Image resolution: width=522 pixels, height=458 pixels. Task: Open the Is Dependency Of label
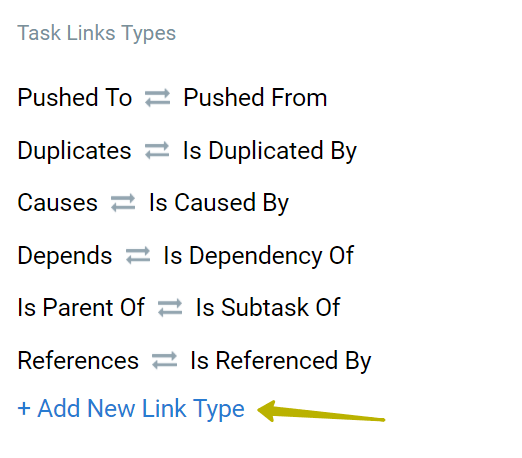[x=258, y=256]
